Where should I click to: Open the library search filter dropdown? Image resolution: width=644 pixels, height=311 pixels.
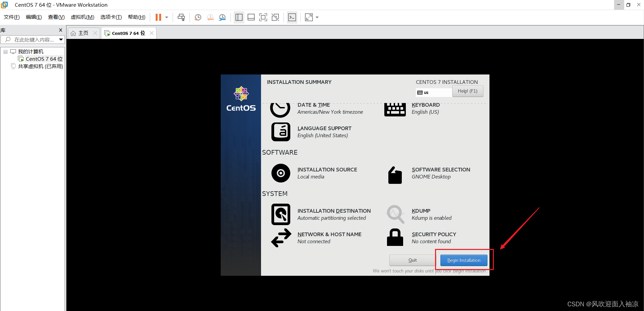[61, 40]
